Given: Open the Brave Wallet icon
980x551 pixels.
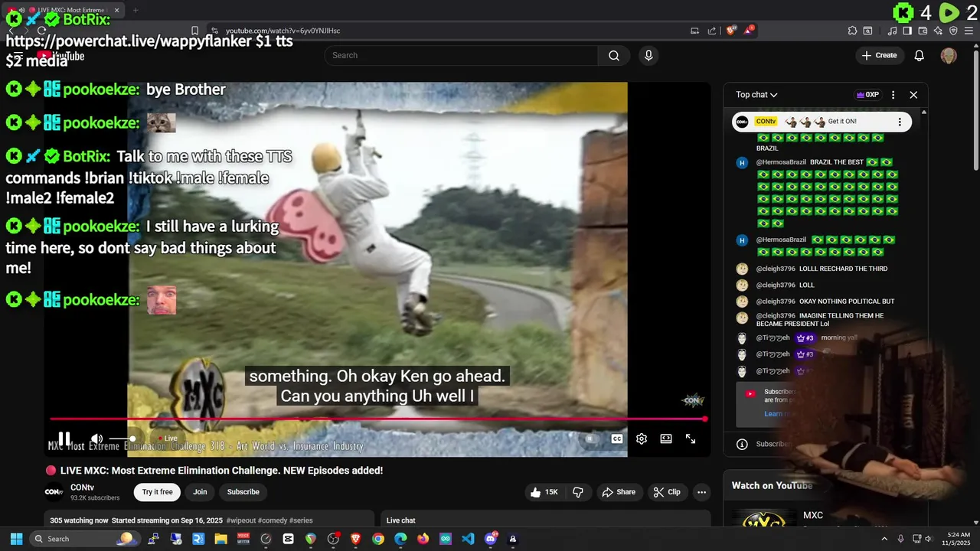Looking at the screenshot, I should tap(923, 31).
